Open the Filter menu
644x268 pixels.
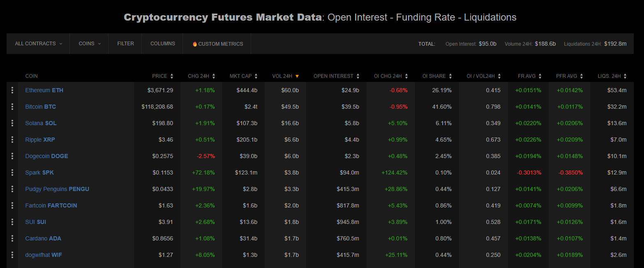click(125, 44)
